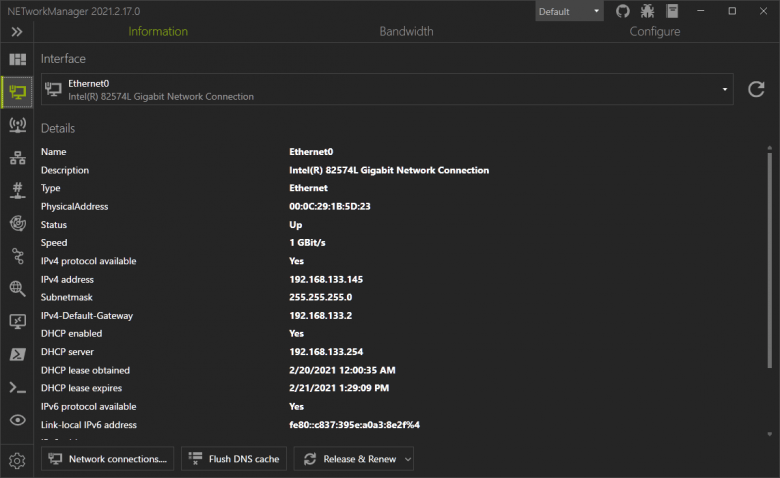This screenshot has width=780, height=478.
Task: Open the DNS Lookup globe search icon
Action: pyautogui.click(x=17, y=288)
